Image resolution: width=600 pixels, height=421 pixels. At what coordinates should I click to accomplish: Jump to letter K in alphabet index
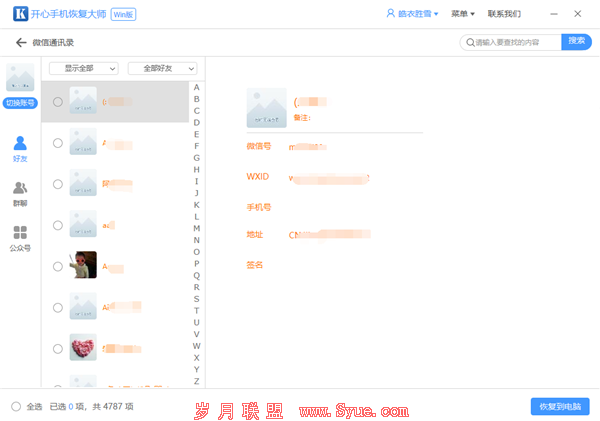(196, 205)
